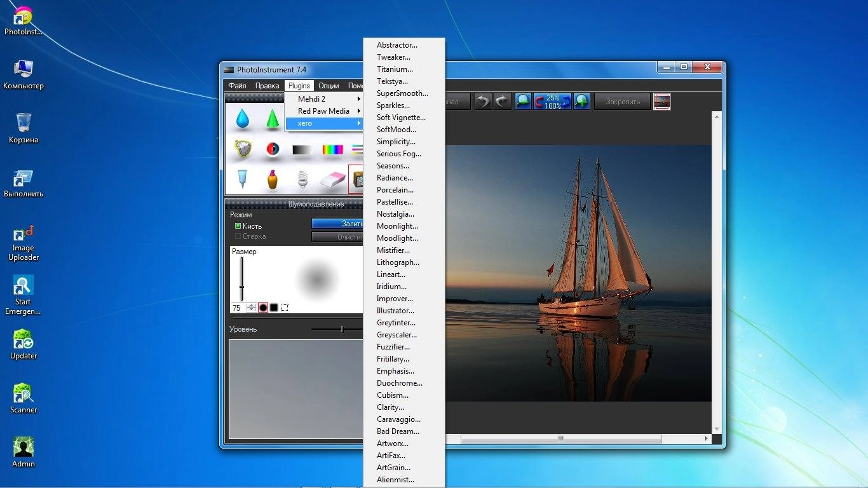Open the Start Emergency desktop shortcut
This screenshot has width=868, height=488.
pos(24,295)
